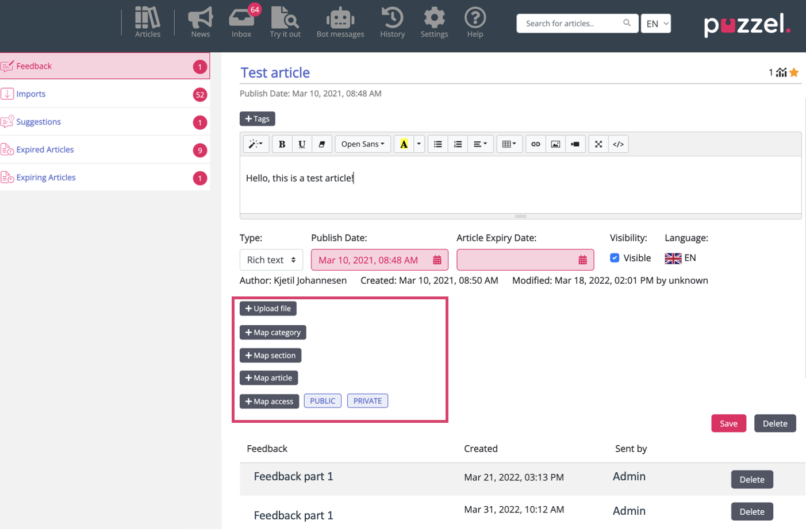
Task: Insert a link using the editor toolbar
Action: tap(535, 144)
